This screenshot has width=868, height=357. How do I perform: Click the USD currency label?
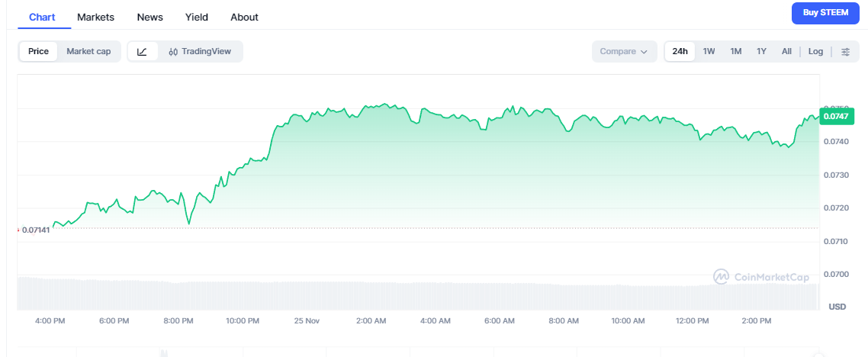(837, 306)
